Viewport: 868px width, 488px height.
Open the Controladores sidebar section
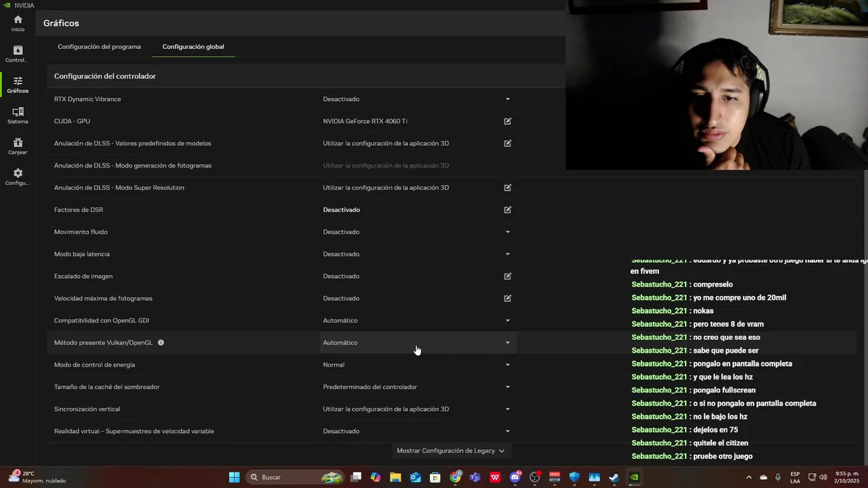point(18,54)
